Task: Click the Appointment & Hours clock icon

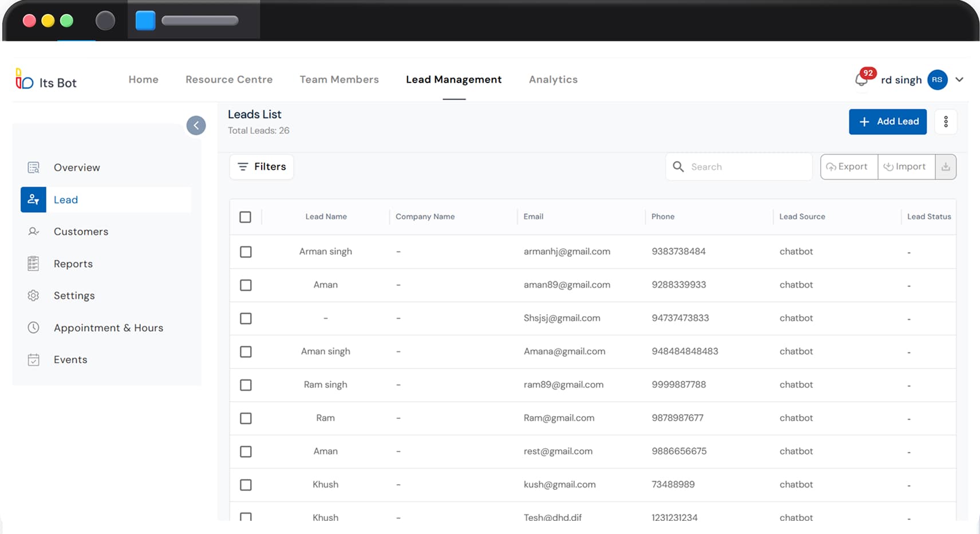Action: point(33,328)
